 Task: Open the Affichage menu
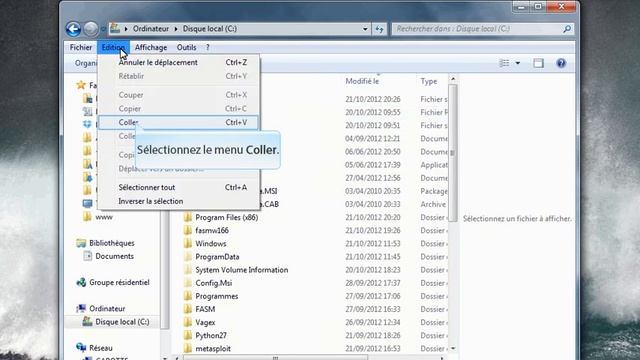151,47
